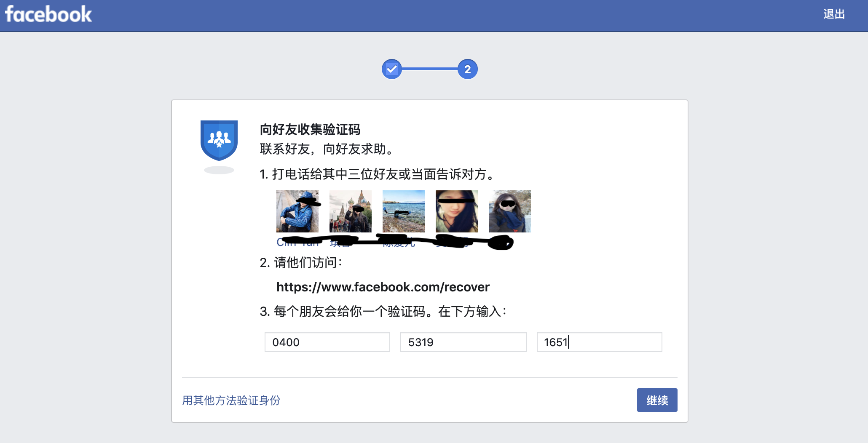Click 用其他方法验证身份 link

231,400
